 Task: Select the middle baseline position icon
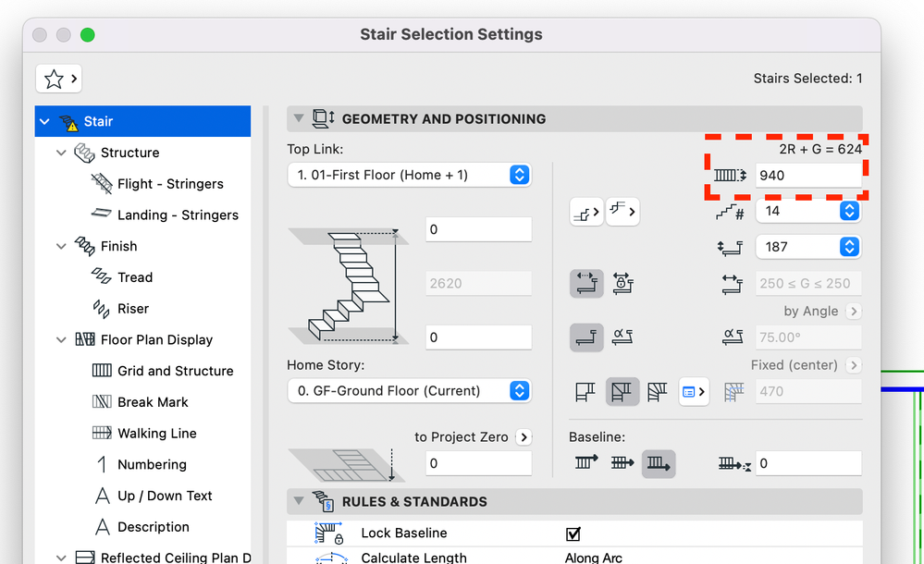coord(622,462)
